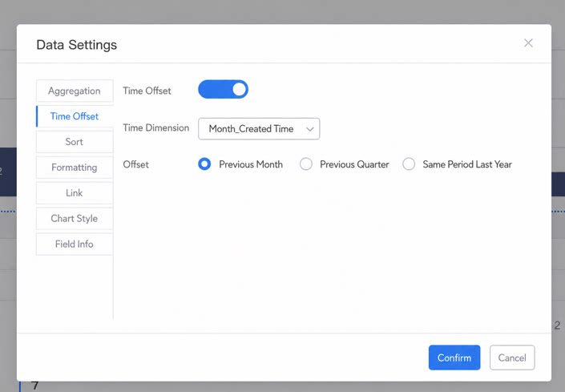
Task: Open the Month_Created Time dropdown
Action: pyautogui.click(x=259, y=128)
